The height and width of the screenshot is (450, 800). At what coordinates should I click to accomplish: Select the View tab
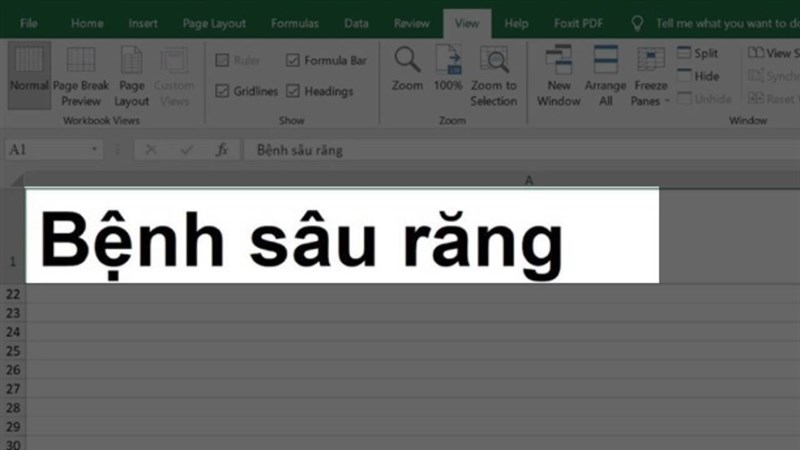tap(467, 23)
